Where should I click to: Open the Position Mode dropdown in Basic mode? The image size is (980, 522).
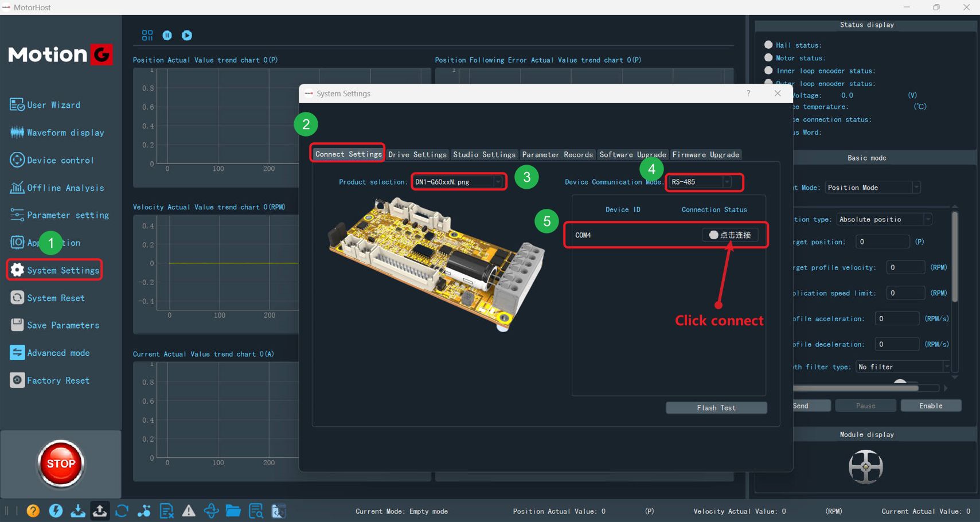(873, 188)
